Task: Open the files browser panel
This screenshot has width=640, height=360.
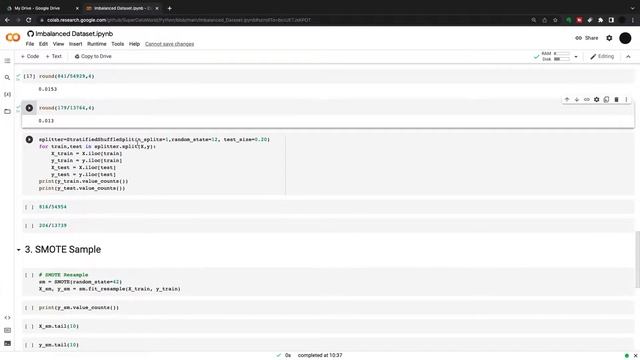Action: coord(7,111)
